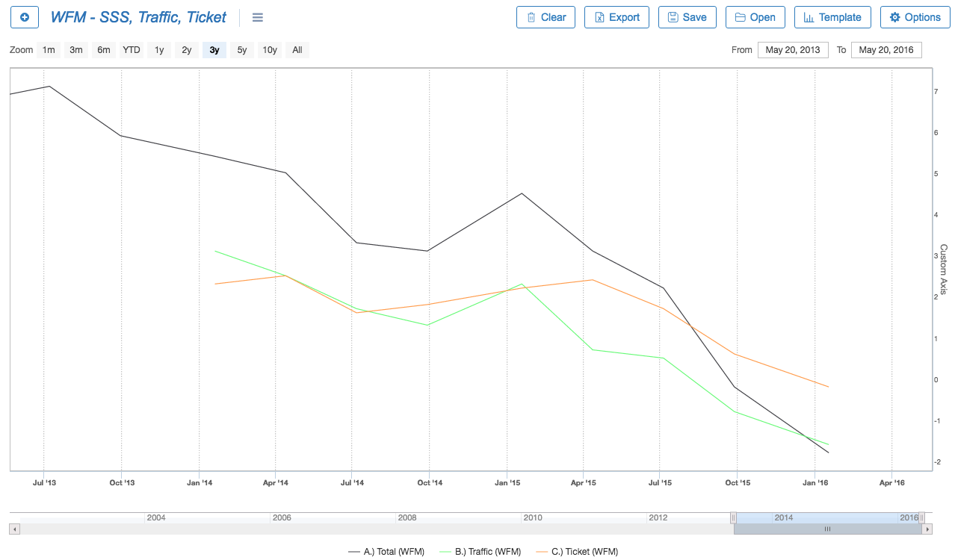Edit the To date field
This screenshot has height=560, width=955.
[x=886, y=50]
